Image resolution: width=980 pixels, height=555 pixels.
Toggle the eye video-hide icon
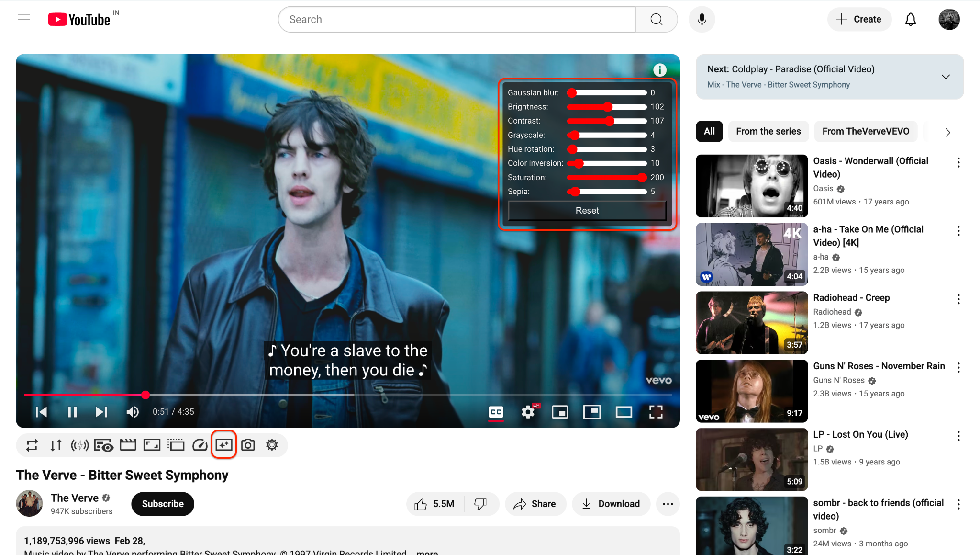pyautogui.click(x=104, y=445)
